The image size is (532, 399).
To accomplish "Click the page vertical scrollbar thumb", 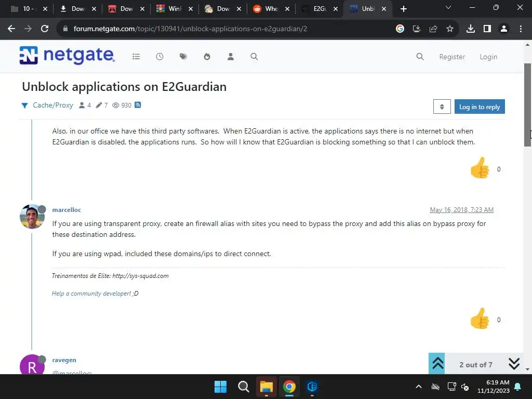I will point(527,105).
